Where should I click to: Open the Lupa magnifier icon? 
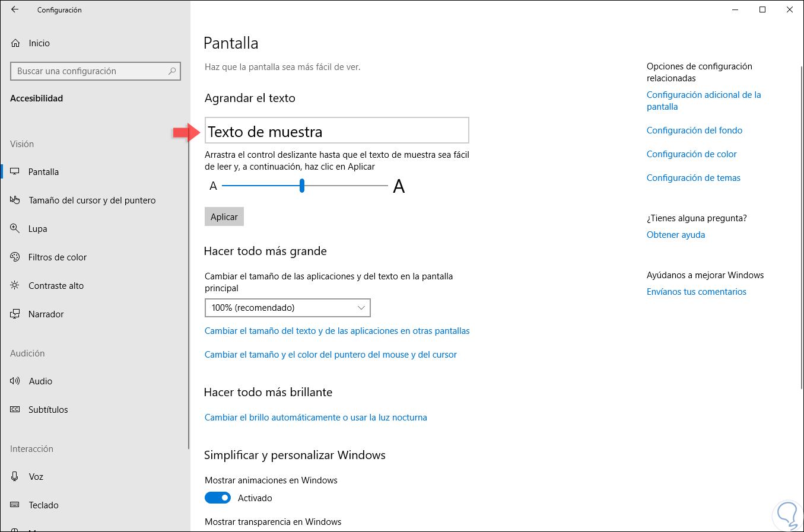[15, 228]
